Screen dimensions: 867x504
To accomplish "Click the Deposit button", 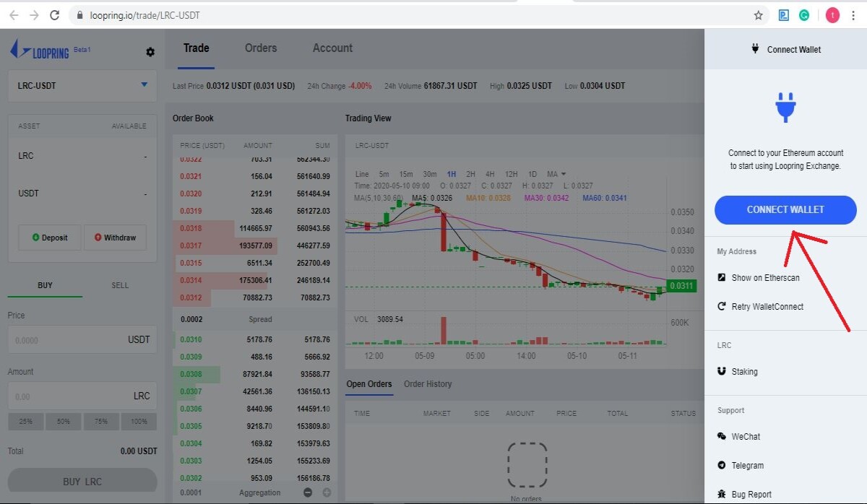I will pyautogui.click(x=50, y=238).
